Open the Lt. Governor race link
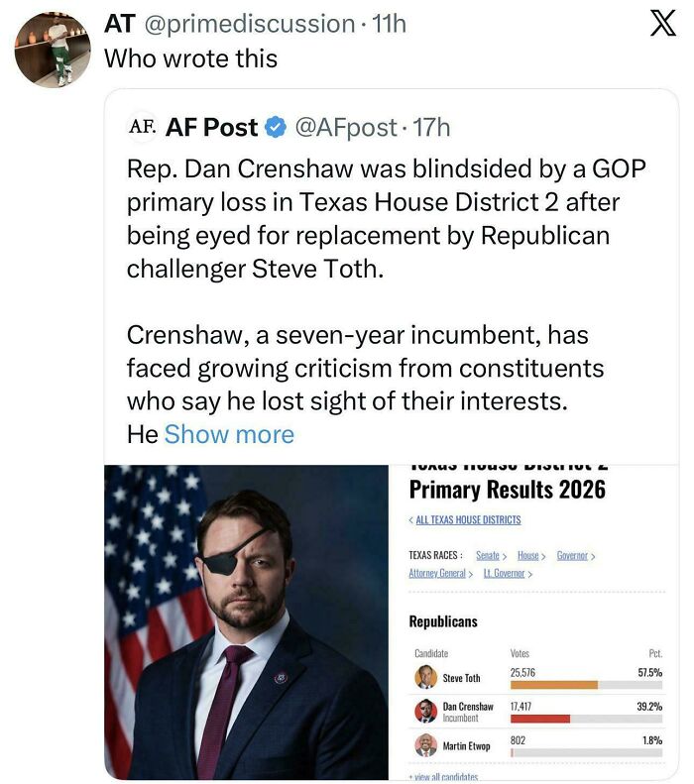 coord(507,573)
